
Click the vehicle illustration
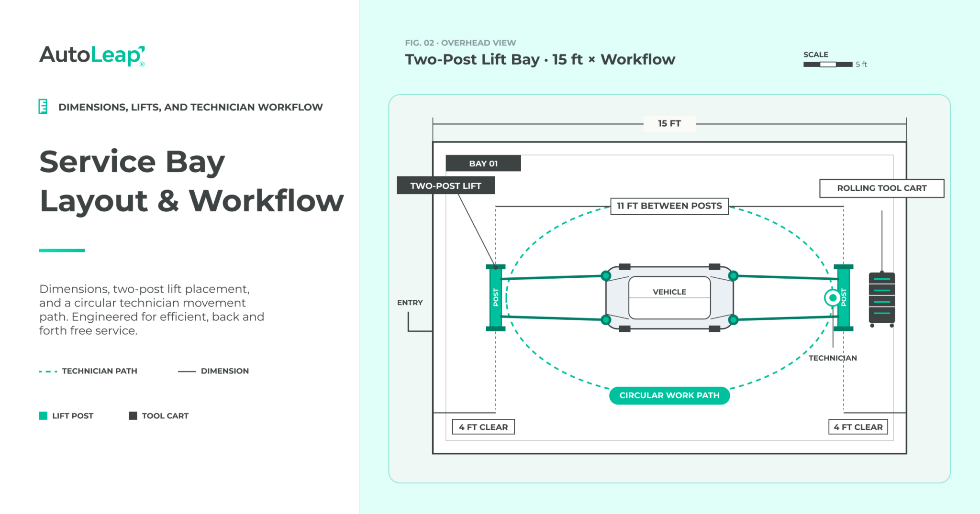[669, 297]
